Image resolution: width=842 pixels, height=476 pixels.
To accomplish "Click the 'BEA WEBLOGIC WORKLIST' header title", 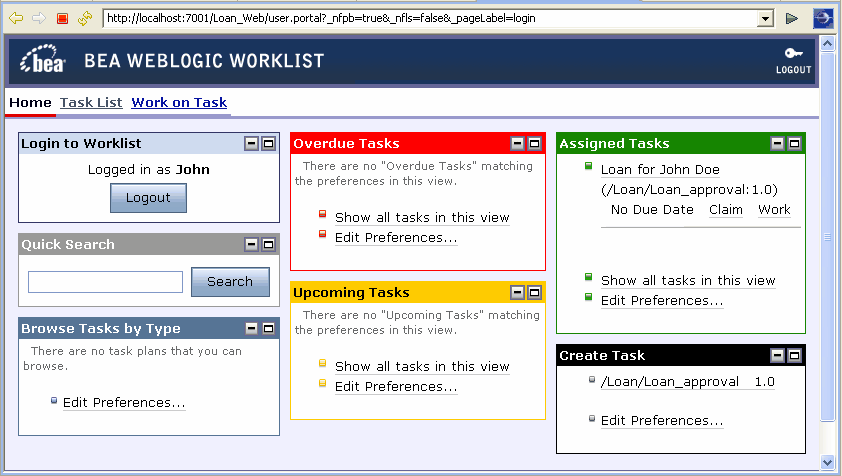I will 204,61.
